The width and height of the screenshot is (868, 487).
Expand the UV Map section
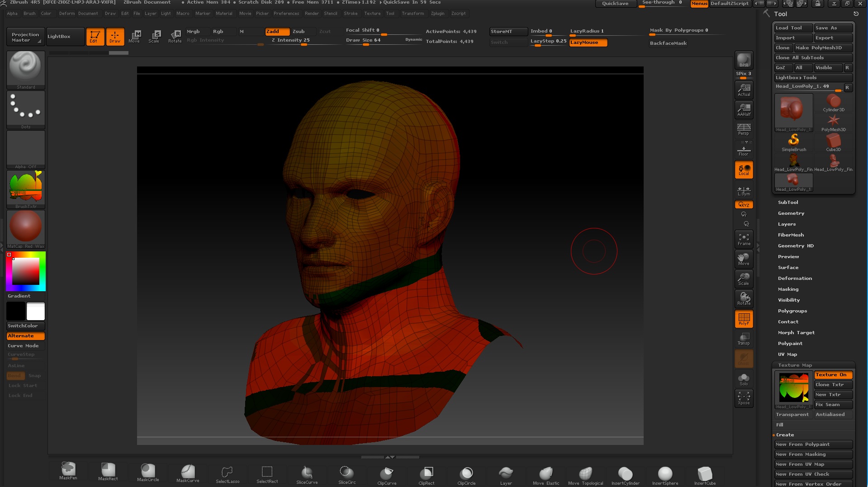click(x=787, y=355)
